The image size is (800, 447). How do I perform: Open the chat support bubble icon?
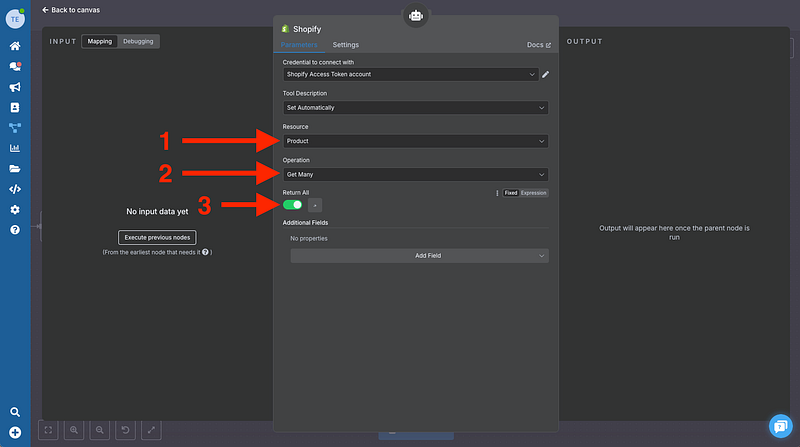(780, 426)
